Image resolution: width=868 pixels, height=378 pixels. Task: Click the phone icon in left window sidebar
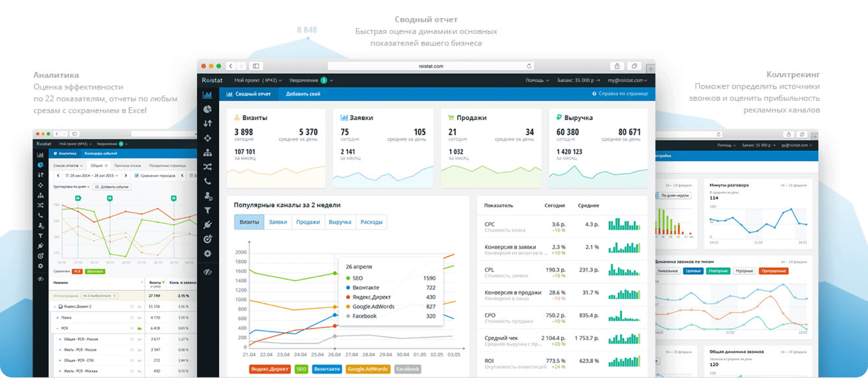point(40,215)
